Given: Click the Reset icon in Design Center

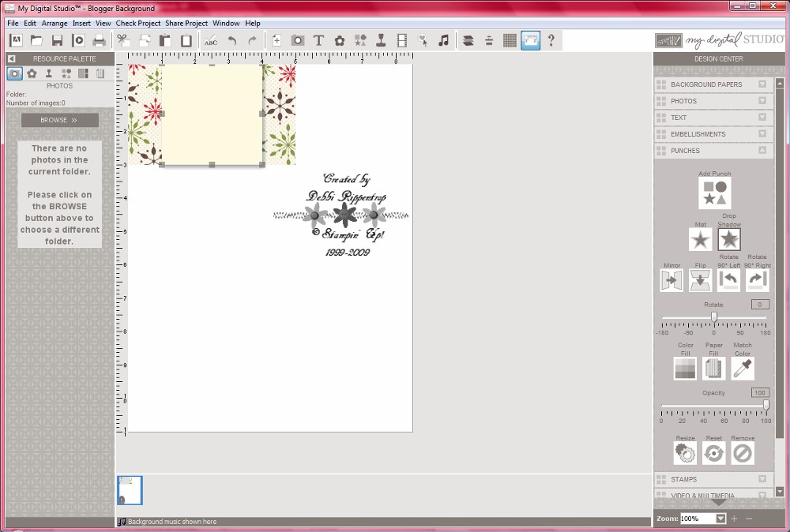Looking at the screenshot, I should pos(714,454).
